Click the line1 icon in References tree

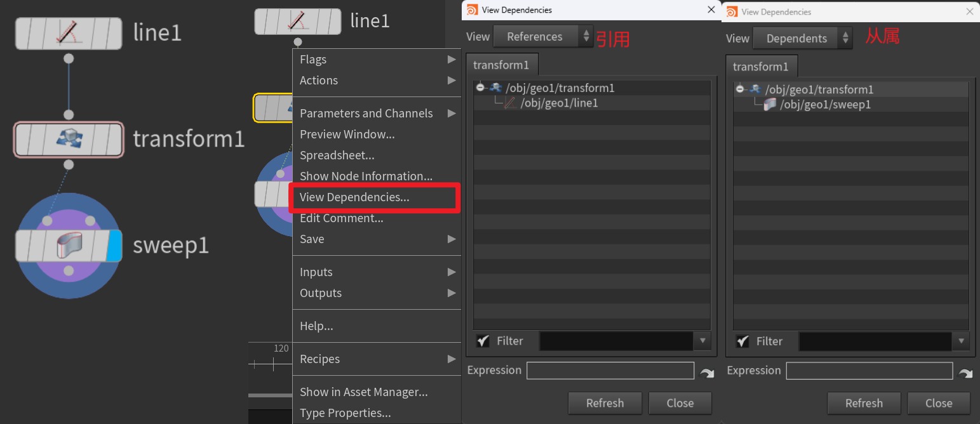(x=510, y=103)
